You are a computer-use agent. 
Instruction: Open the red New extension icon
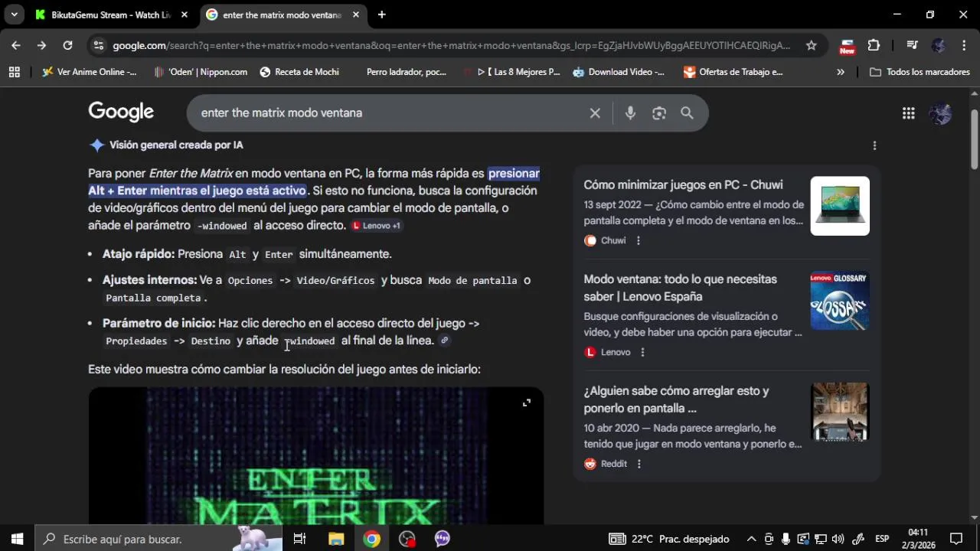point(847,46)
